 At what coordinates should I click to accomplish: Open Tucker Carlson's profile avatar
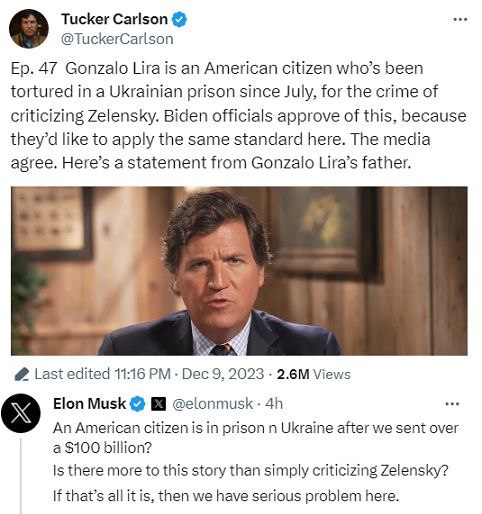[29, 28]
